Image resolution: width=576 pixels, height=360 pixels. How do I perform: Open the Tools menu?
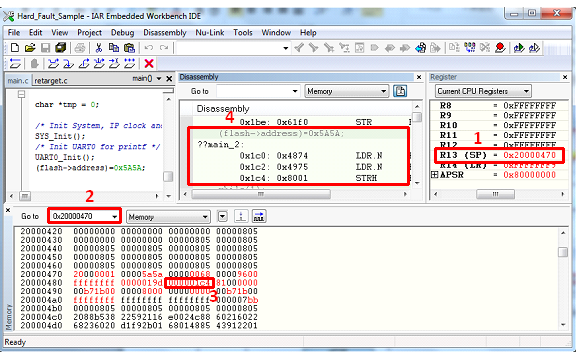tap(243, 33)
